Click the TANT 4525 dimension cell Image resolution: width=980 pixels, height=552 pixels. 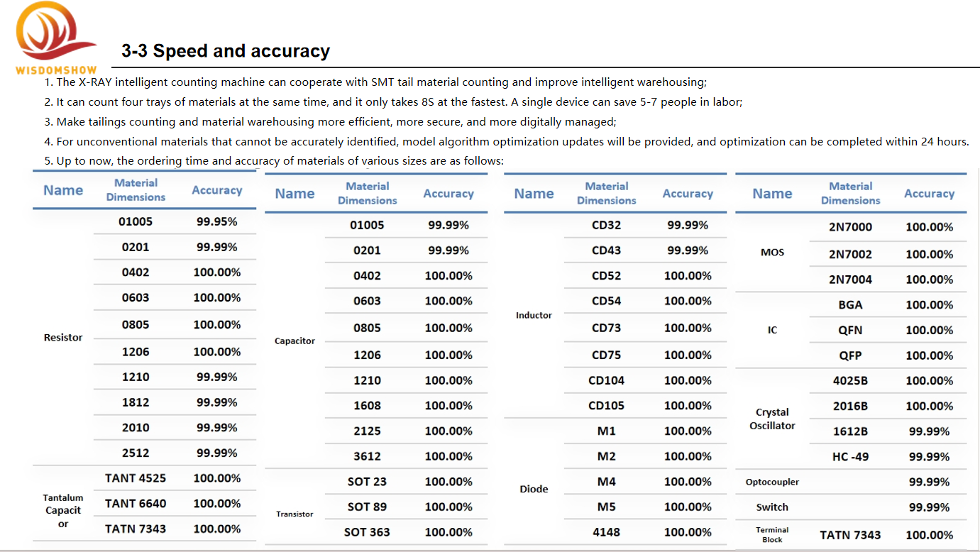(136, 478)
